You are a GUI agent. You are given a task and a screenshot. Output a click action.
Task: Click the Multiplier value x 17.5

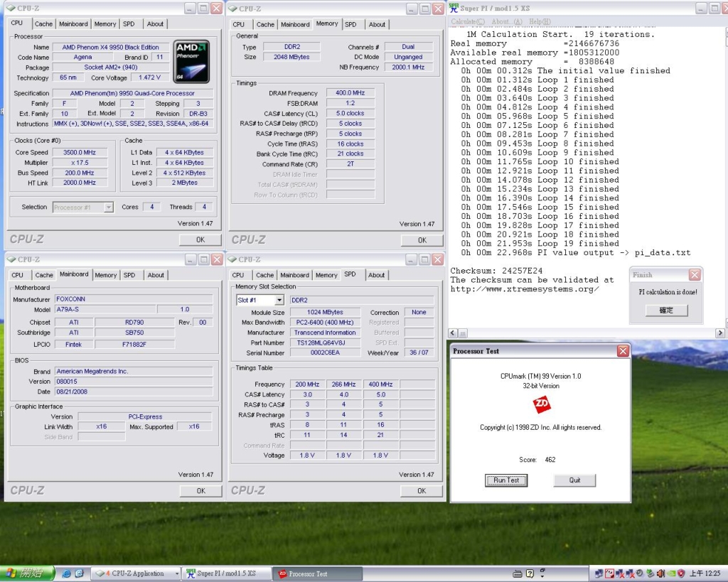(80, 163)
